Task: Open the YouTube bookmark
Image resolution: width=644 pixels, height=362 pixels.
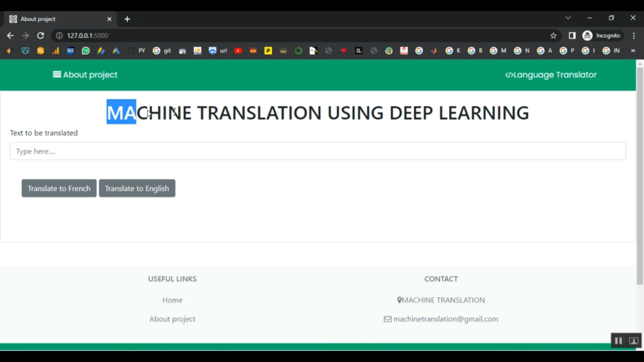Action: pyautogui.click(x=238, y=51)
